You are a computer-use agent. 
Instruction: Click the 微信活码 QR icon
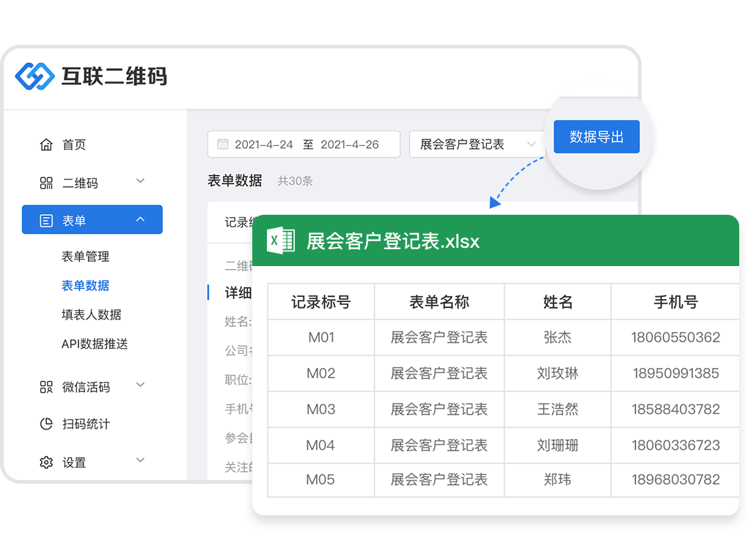coord(46,386)
